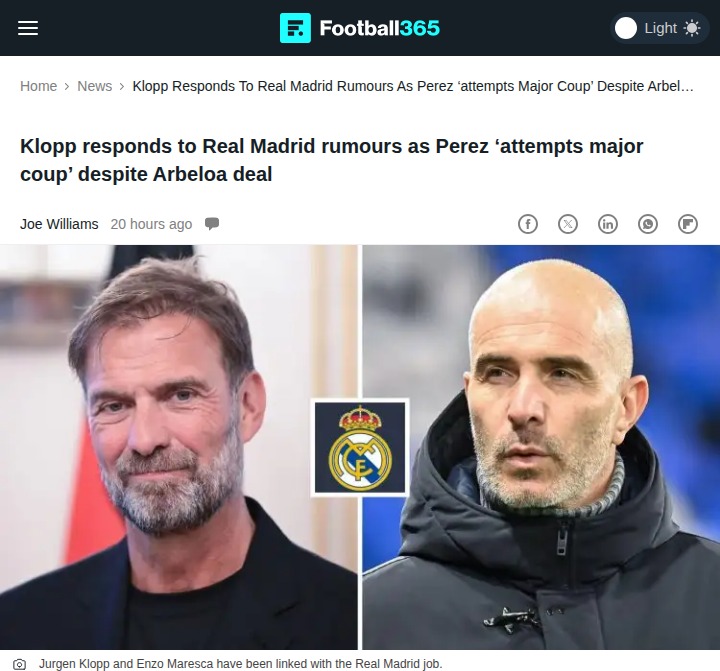Open the Enzo Maresca photo
Image resolution: width=720 pixels, height=671 pixels.
tap(541, 447)
